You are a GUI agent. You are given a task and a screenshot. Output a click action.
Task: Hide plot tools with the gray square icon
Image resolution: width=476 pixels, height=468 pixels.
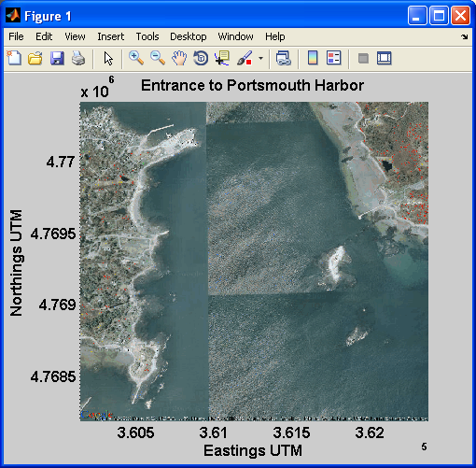point(363,58)
